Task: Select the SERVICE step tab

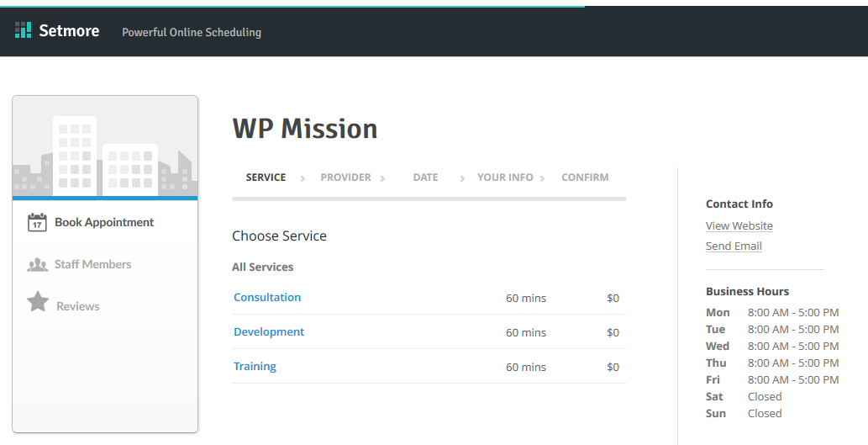Action: click(266, 177)
